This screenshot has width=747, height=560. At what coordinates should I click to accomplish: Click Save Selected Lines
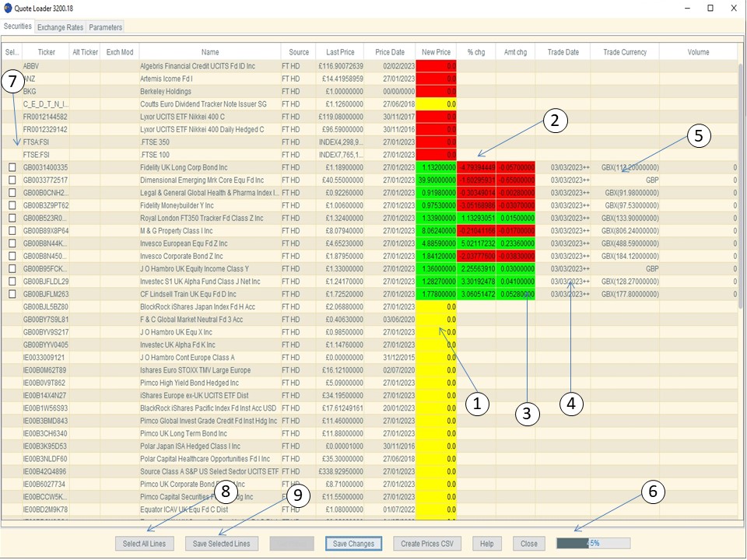pos(222,544)
